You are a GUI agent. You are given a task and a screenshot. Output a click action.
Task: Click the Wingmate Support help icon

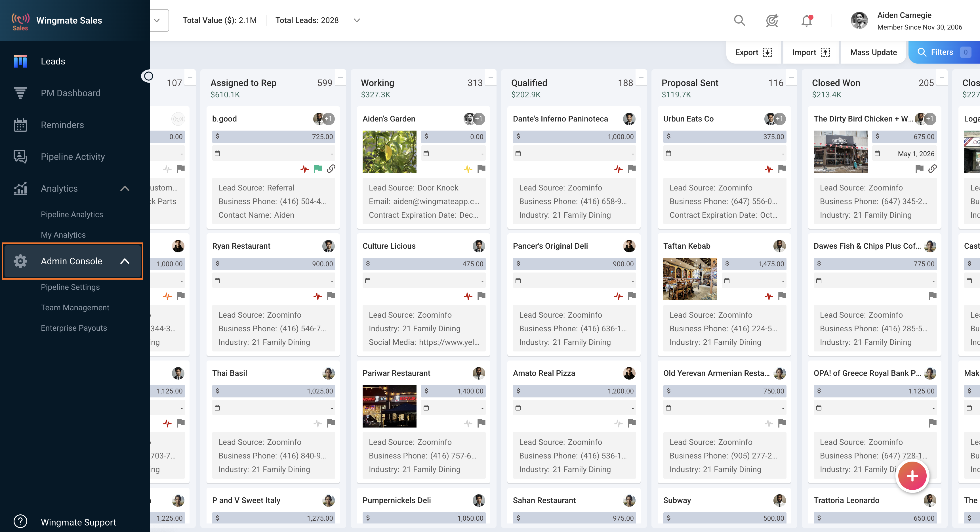(20, 521)
